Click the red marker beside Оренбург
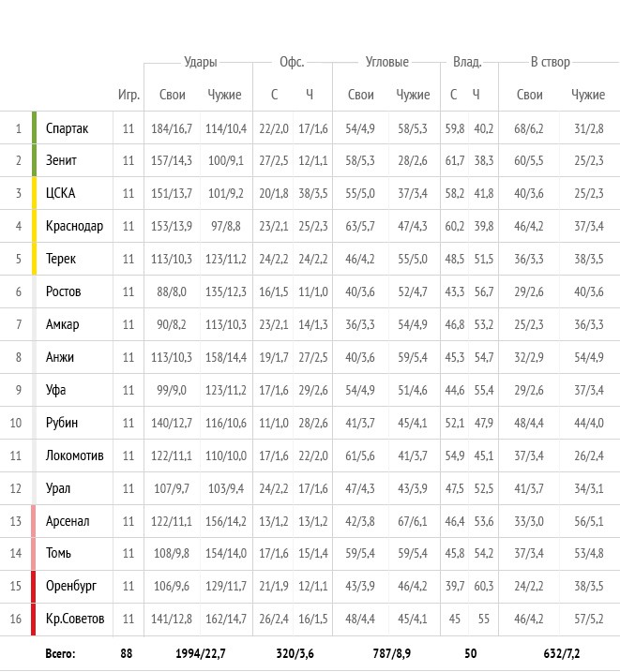 click(x=34, y=587)
